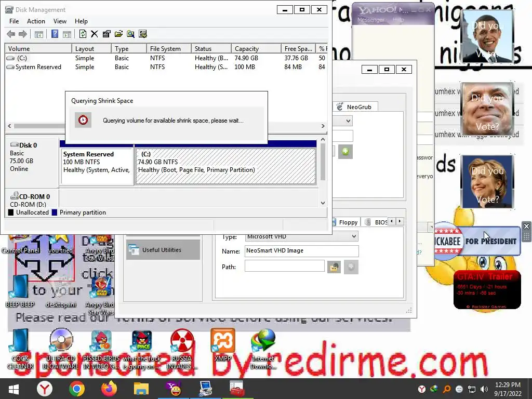Image resolution: width=532 pixels, height=399 pixels.
Task: Open the blue Help question-mark toolbar icon
Action: [55, 34]
